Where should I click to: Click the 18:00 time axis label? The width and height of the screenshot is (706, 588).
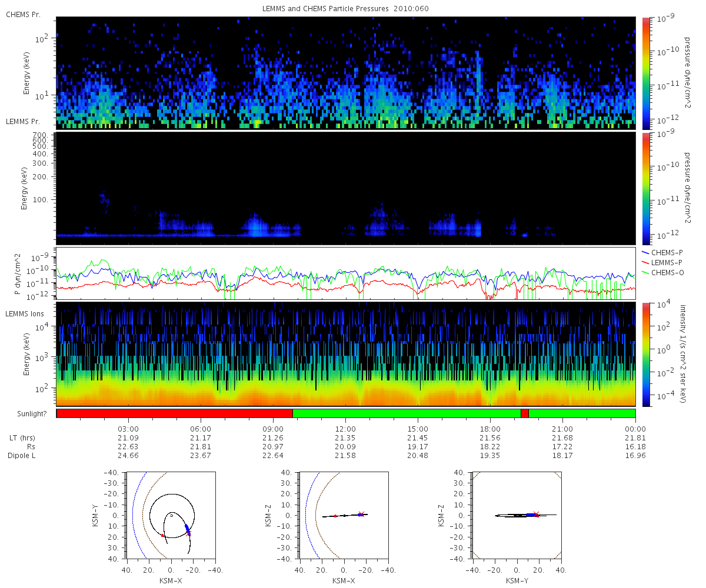pos(490,428)
